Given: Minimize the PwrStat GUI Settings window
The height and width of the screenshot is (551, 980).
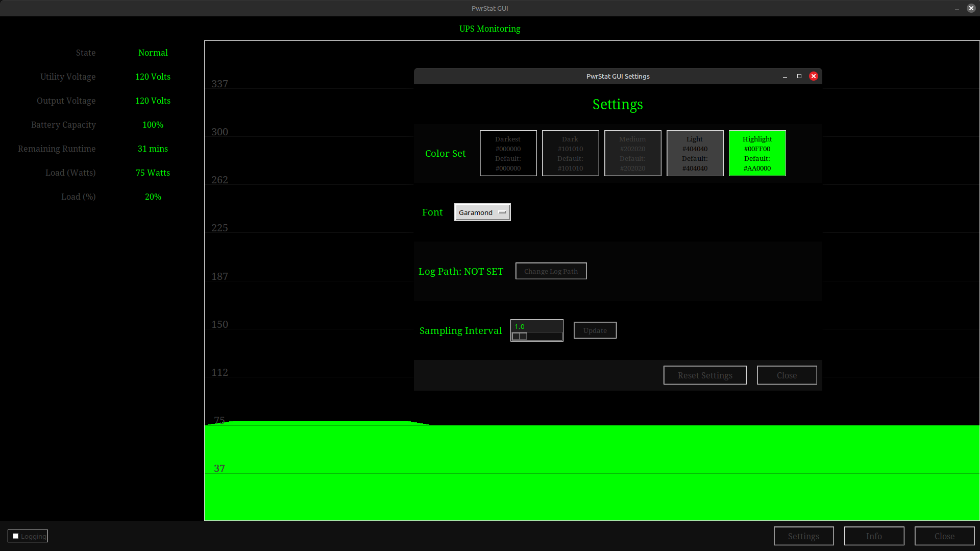Looking at the screenshot, I should click(x=785, y=77).
